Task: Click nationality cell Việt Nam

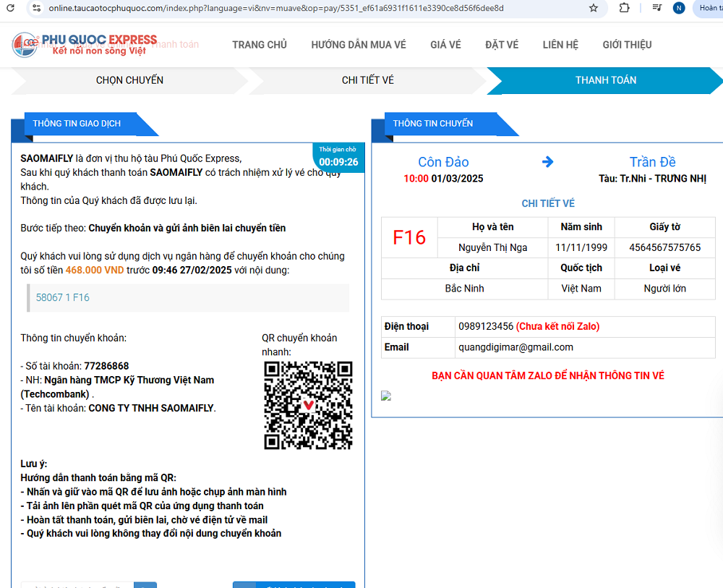Action: (581, 289)
